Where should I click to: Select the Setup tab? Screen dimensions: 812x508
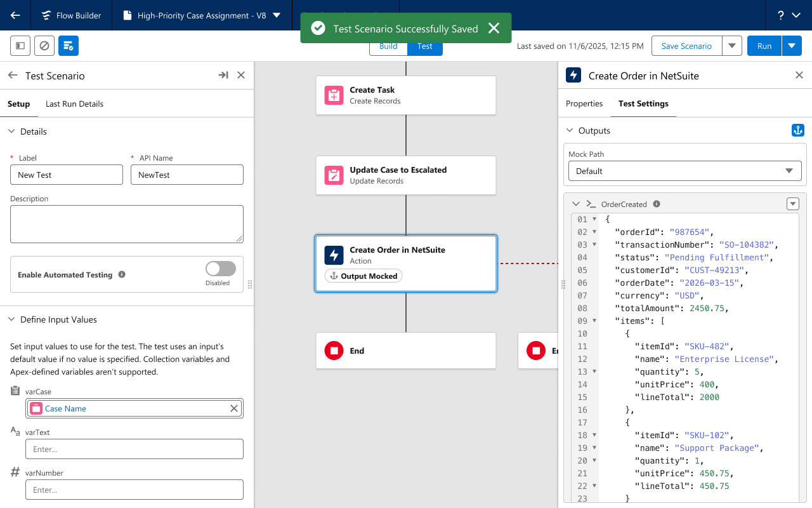tap(18, 104)
